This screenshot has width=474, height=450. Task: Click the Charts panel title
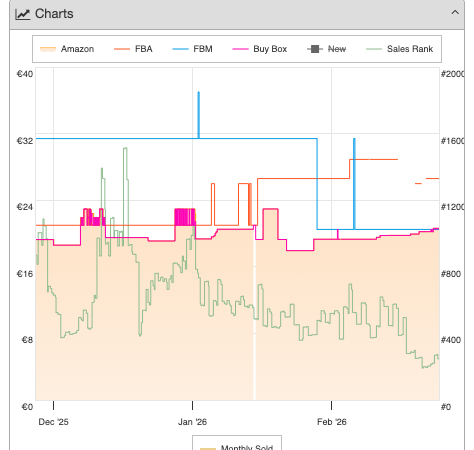click(x=54, y=14)
